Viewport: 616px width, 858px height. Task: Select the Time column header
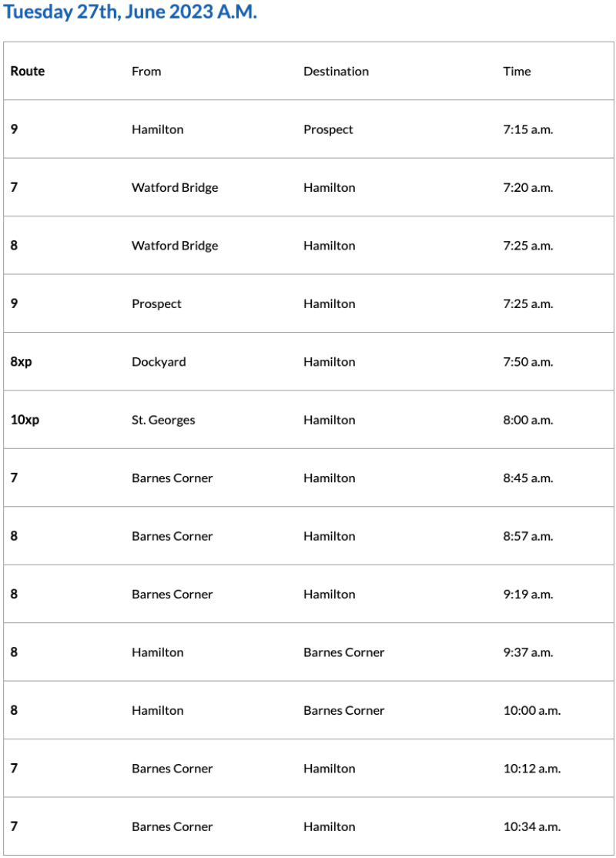coord(517,71)
